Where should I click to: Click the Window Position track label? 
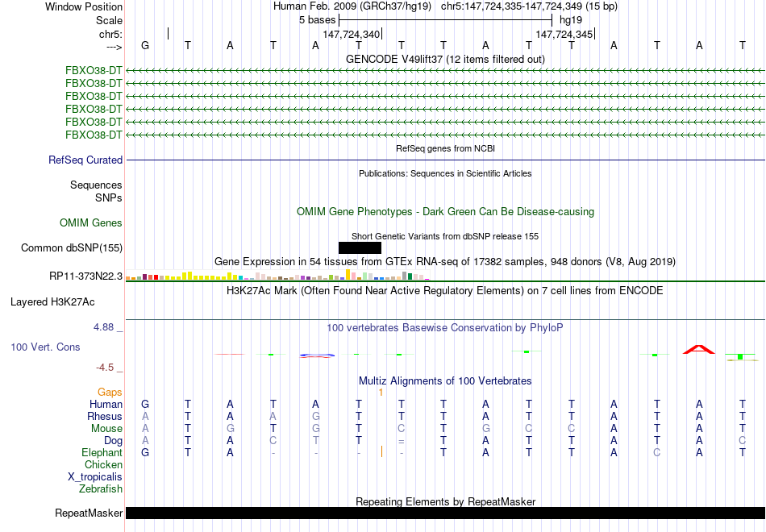pos(84,6)
